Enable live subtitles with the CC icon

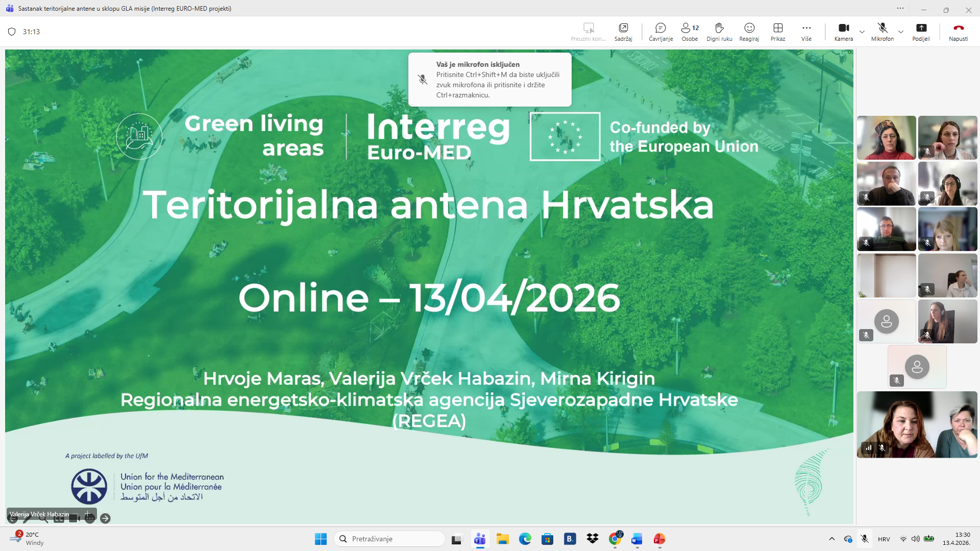[x=59, y=519]
